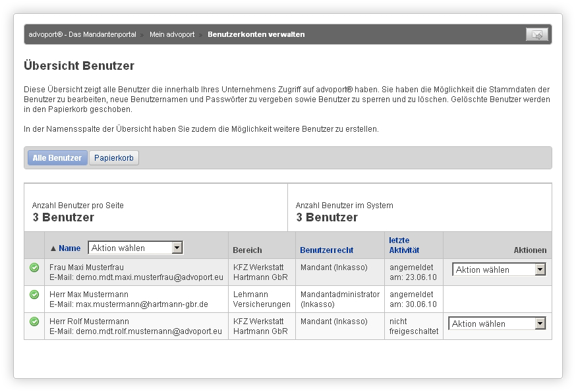Screen dimensions: 576x392
Task: Click the Benutzerkonten verwalten breadcrumb
Action: click(256, 34)
